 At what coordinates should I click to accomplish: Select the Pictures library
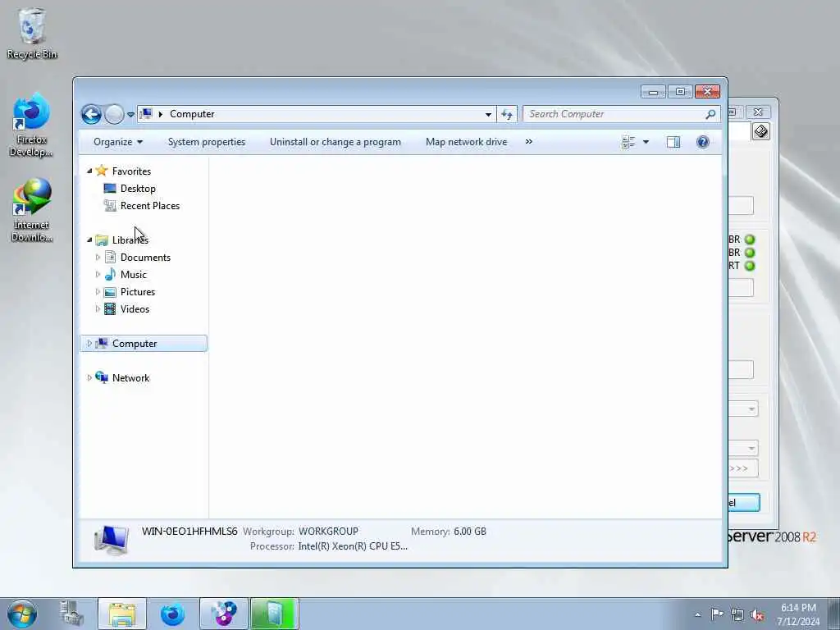tap(138, 292)
